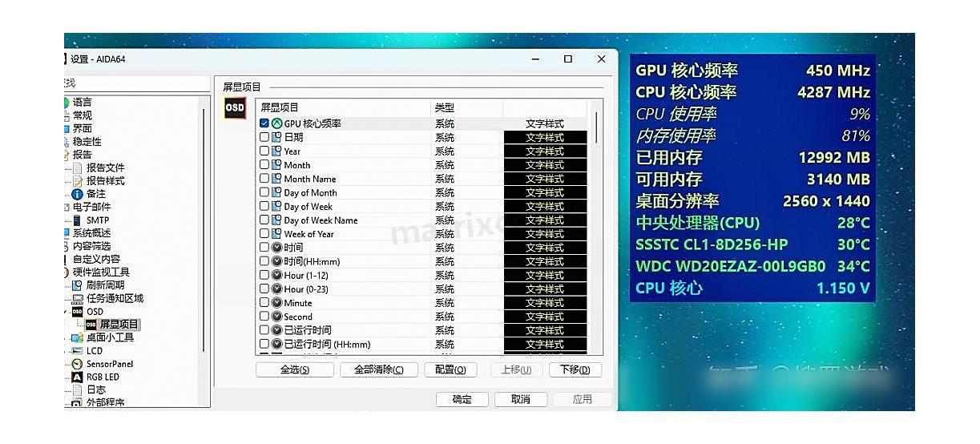
Task: Open 内容筛选 settings page
Action: [92, 246]
